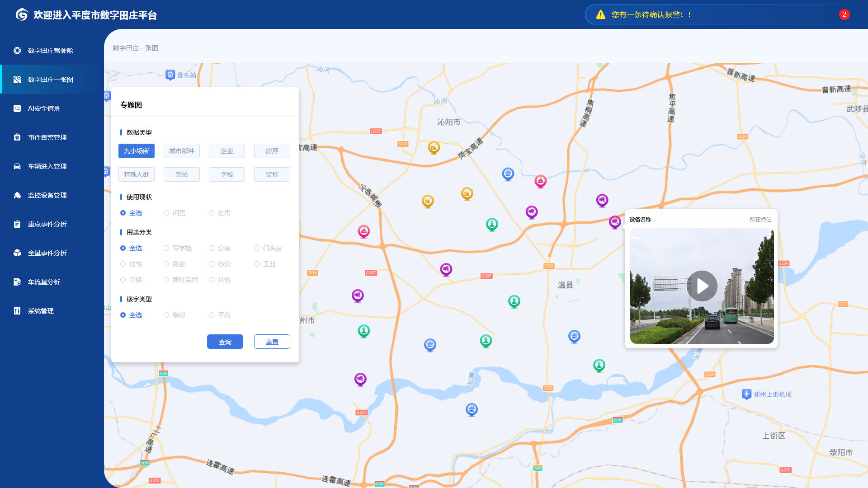Select 全选 under 使用现状
Screen dimensions: 868x488
[x=131, y=213]
